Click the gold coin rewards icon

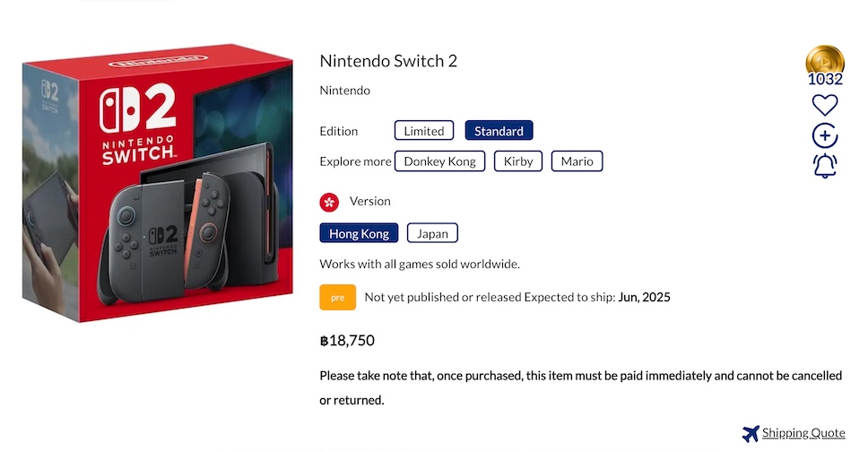(x=825, y=60)
